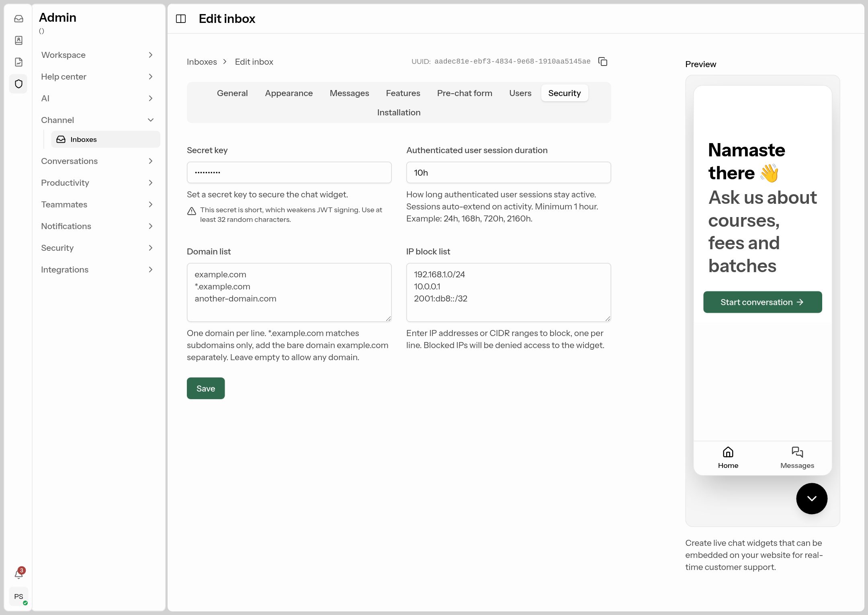Switch to the General tab
Image resolution: width=868 pixels, height=615 pixels.
pos(232,93)
